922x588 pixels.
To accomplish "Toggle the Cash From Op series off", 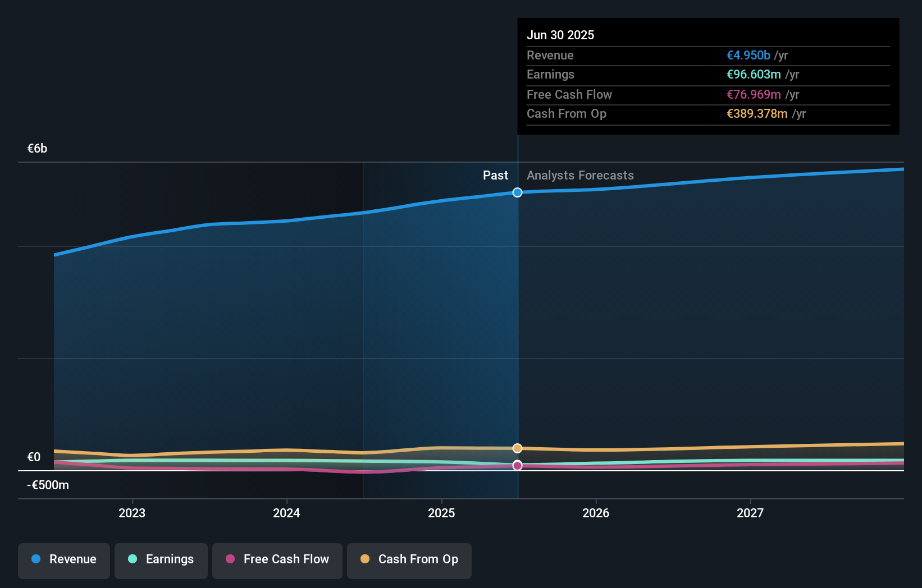I will [x=409, y=559].
